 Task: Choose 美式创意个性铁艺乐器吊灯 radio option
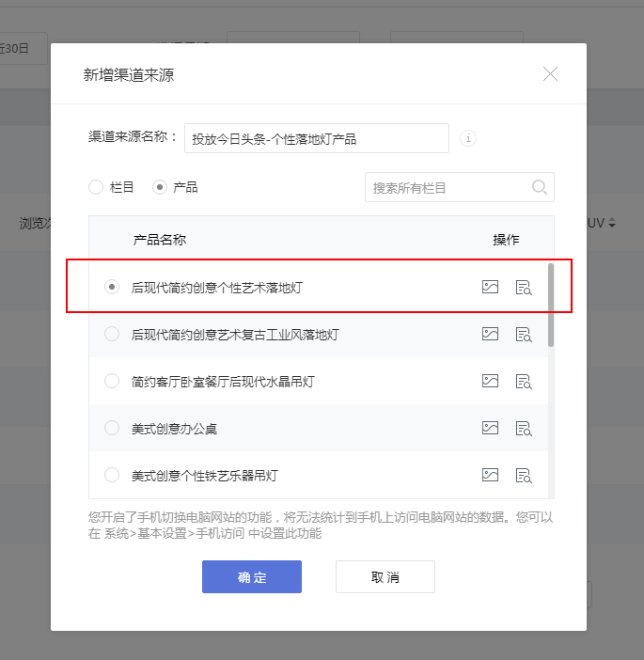[112, 475]
